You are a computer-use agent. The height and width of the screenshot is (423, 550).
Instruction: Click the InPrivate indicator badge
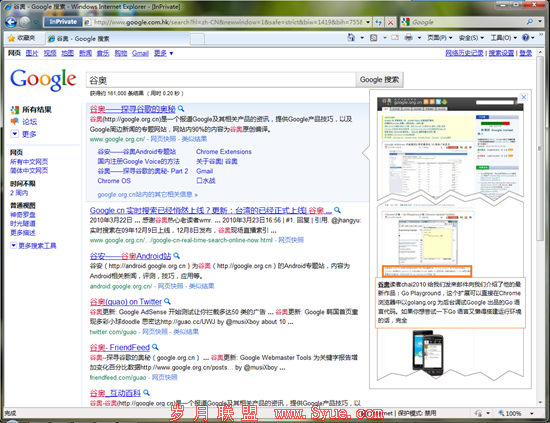click(x=63, y=22)
